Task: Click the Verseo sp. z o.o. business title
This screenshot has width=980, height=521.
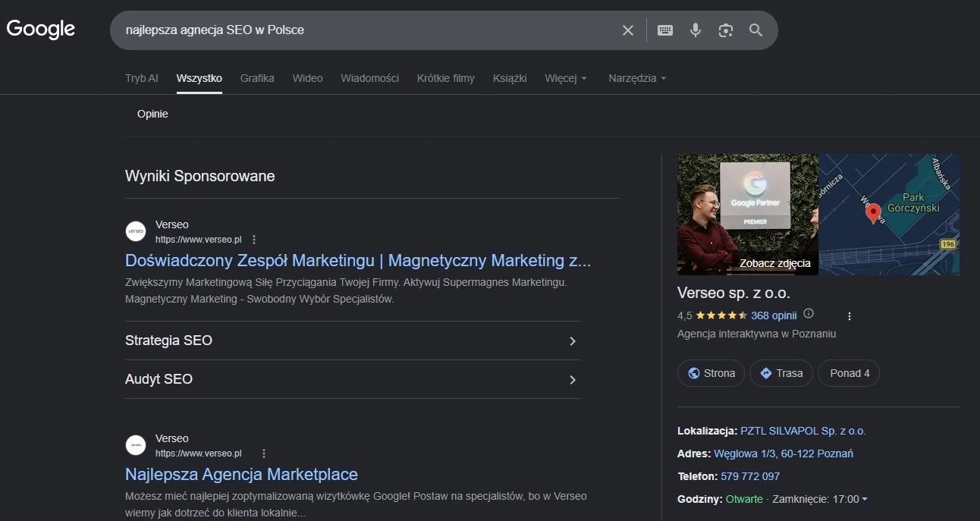Action: coord(733,293)
